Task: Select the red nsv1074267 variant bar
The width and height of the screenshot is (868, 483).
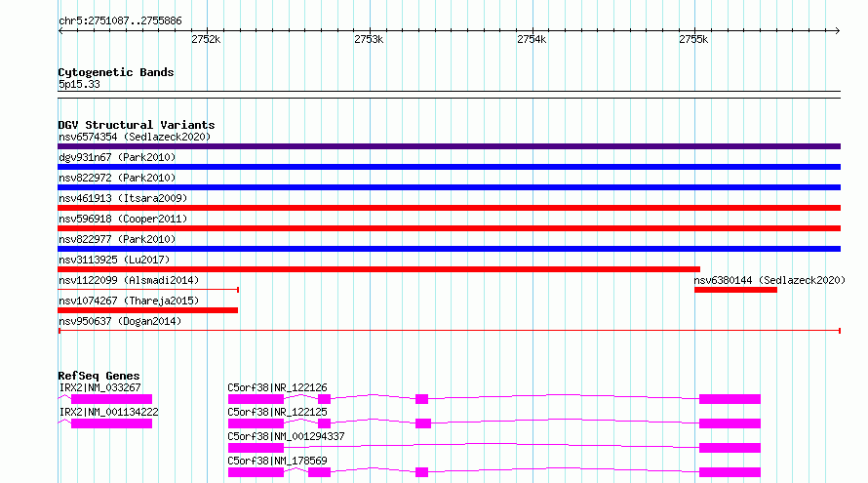Action: [x=148, y=310]
